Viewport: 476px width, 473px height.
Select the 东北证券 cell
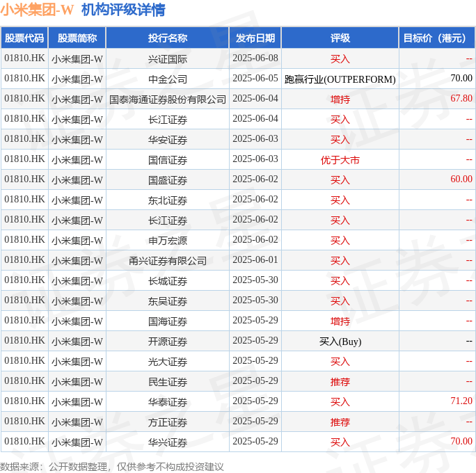[168, 200]
